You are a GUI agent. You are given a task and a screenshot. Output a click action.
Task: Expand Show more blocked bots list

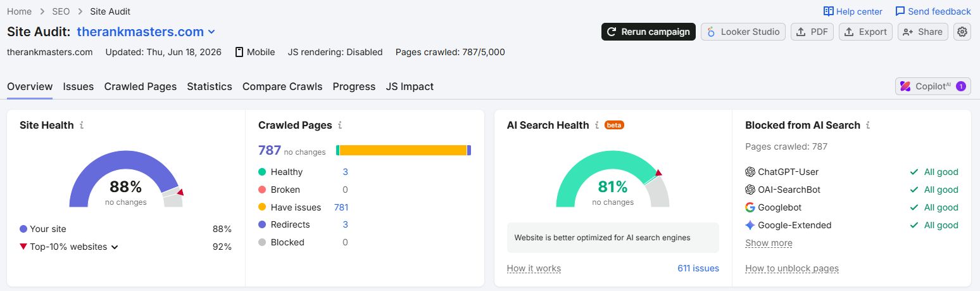(x=769, y=243)
